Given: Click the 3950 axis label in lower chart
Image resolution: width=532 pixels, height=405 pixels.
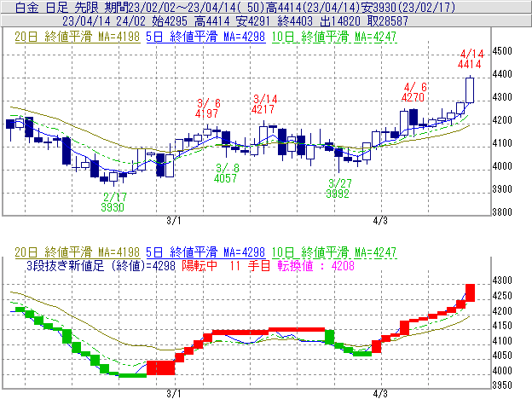Looking at the screenshot, I should click(502, 385).
